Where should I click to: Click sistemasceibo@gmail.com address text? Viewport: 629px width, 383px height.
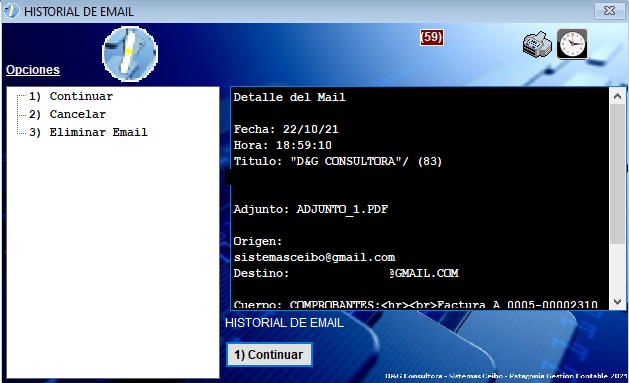tap(314, 257)
